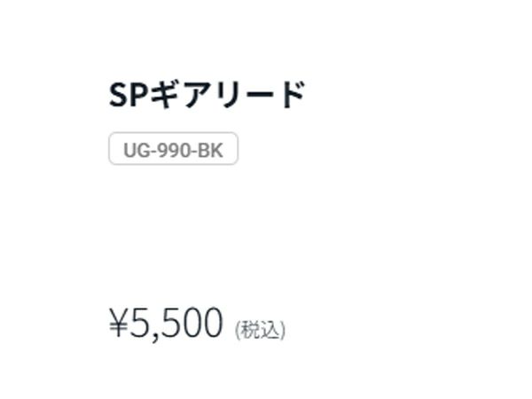Click the ¥5,500 price text
The height and width of the screenshot is (399, 532).
point(166,324)
